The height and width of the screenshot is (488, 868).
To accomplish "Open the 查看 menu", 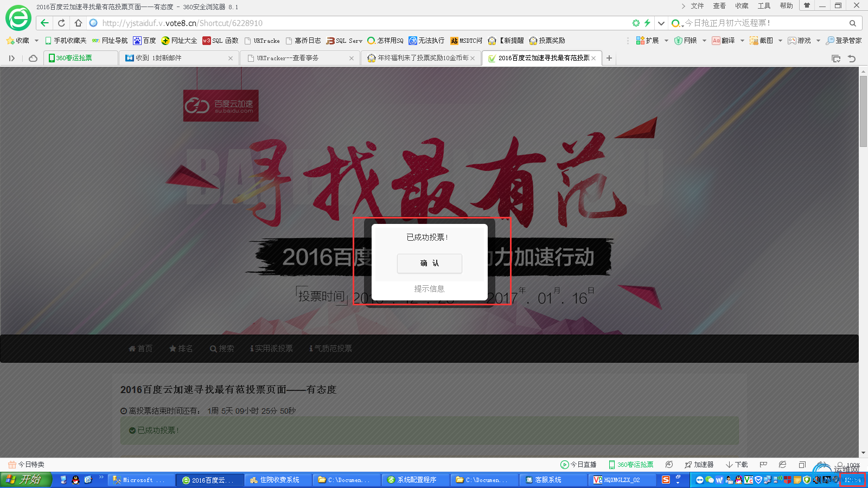I will pyautogui.click(x=719, y=6).
